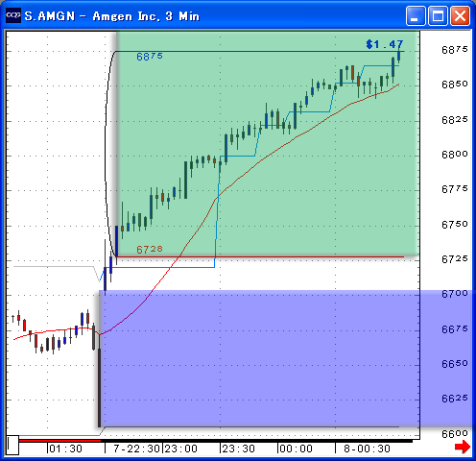Click the $1.47 profit label

coord(385,44)
